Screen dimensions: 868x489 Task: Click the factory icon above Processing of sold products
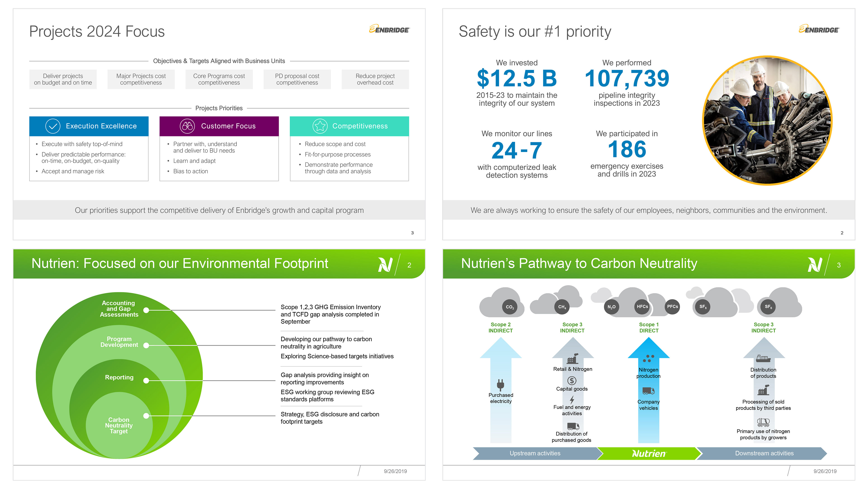(764, 390)
